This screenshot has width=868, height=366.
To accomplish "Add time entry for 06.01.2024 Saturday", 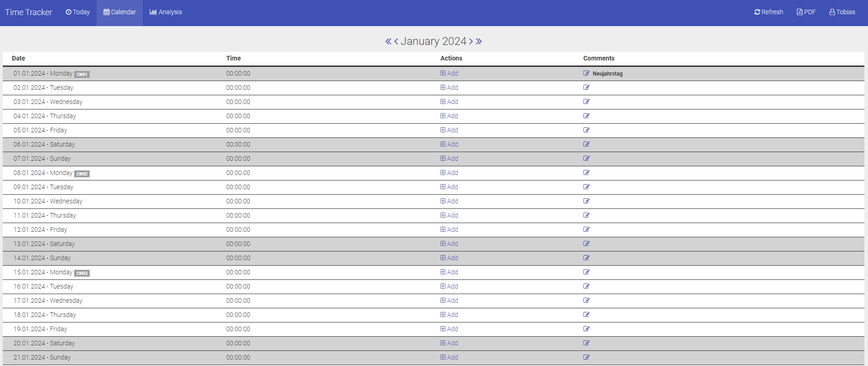I will coord(449,144).
